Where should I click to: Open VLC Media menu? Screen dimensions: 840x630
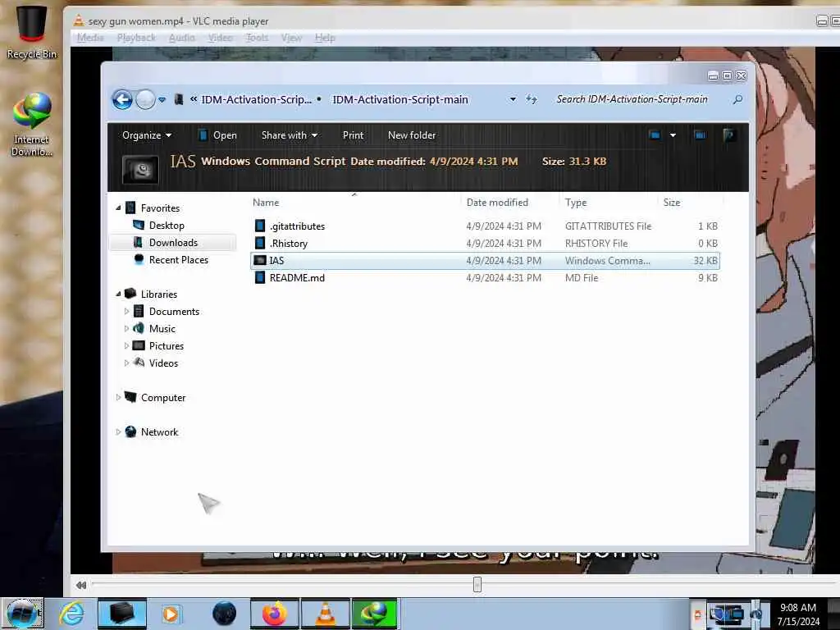click(x=90, y=38)
